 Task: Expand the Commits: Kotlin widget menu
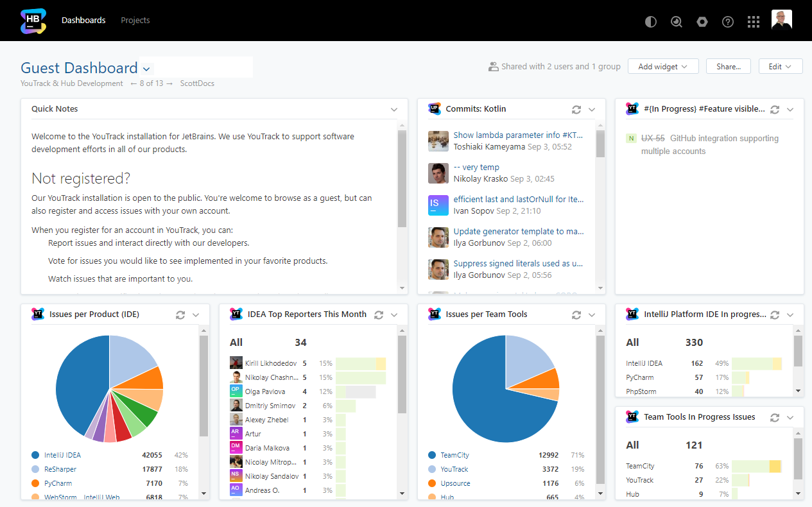(x=592, y=110)
